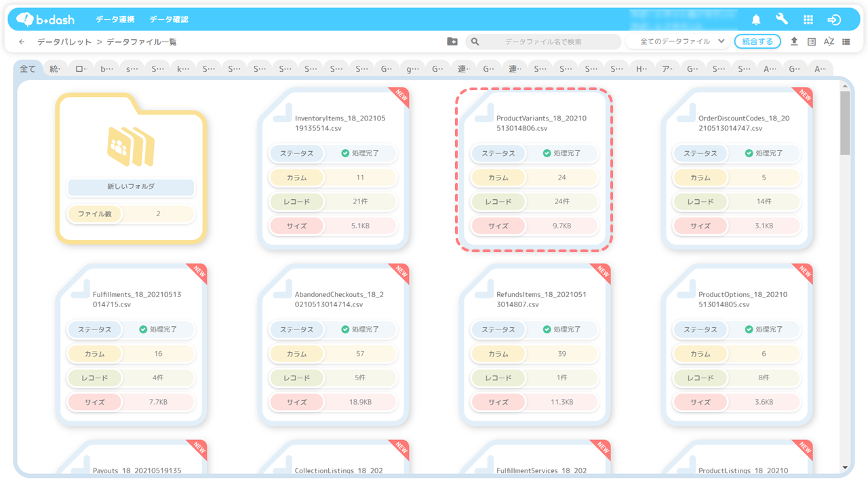Select the k tab
The width and height of the screenshot is (868, 488).
click(183, 69)
